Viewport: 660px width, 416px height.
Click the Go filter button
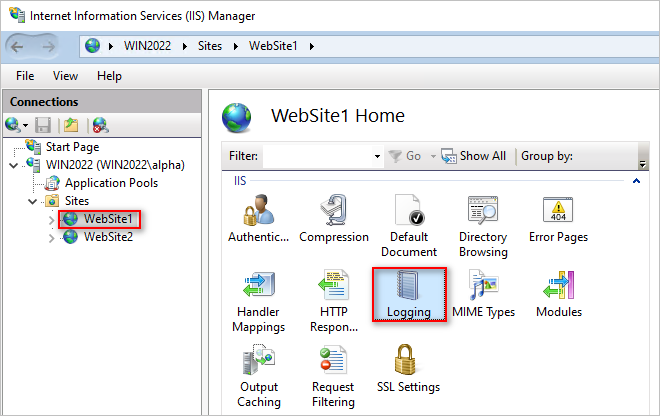pos(405,156)
